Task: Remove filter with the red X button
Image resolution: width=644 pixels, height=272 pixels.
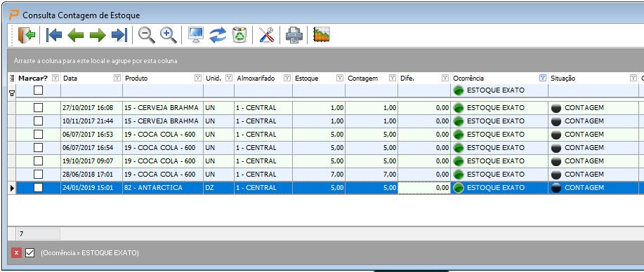Action: point(16,252)
